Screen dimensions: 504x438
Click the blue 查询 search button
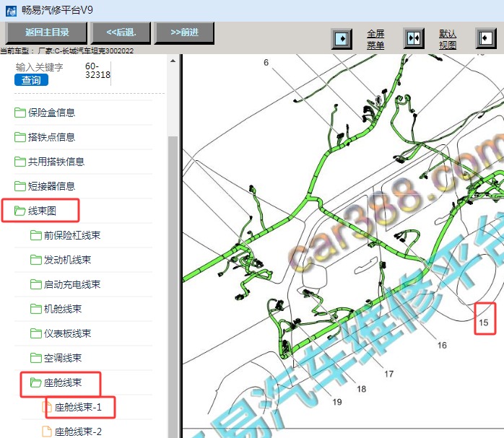coord(31,80)
